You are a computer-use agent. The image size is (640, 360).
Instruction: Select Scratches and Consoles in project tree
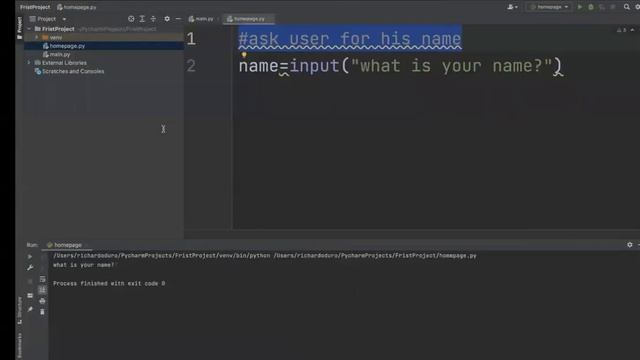point(69,71)
